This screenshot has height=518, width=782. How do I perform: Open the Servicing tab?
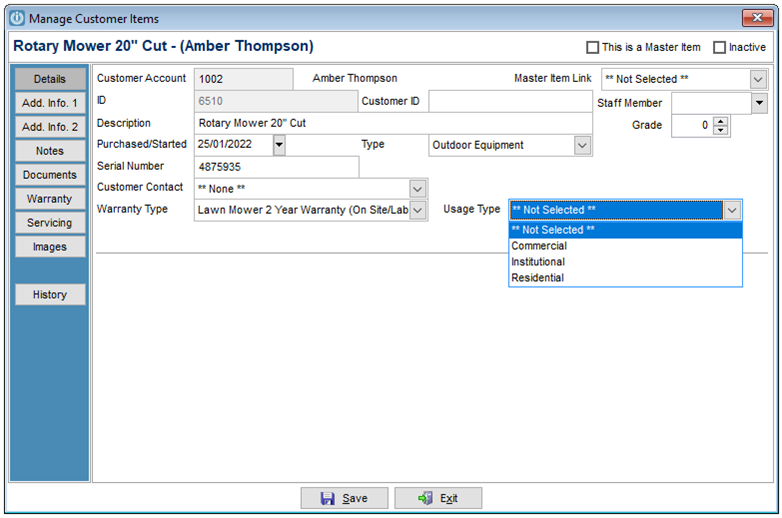[x=50, y=223]
